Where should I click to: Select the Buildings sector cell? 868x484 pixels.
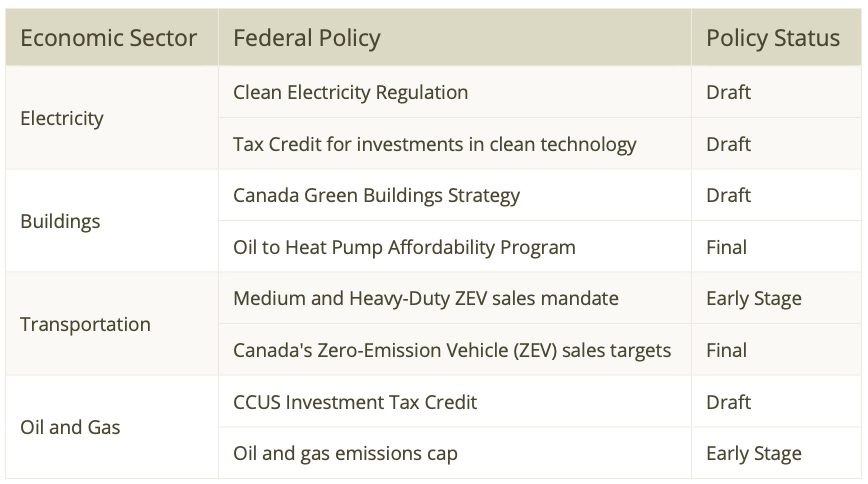point(61,221)
